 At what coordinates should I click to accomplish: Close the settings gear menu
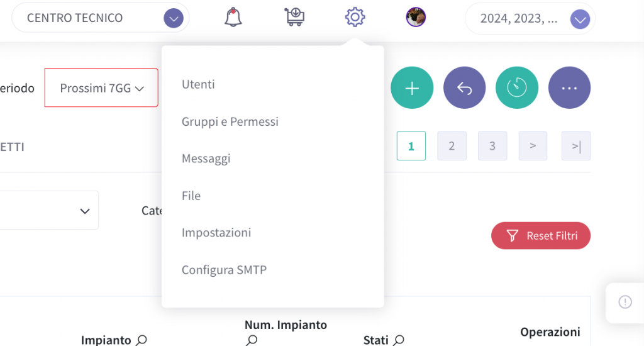click(355, 17)
